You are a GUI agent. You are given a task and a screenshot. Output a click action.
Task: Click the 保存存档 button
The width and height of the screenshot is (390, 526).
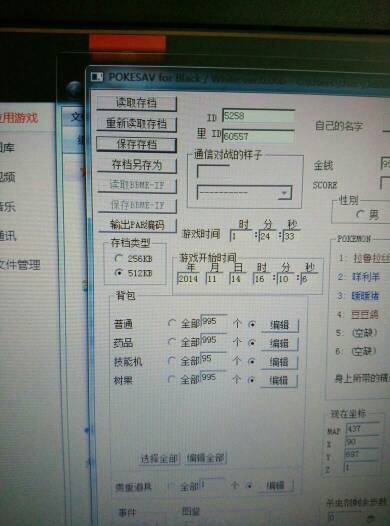tap(136, 145)
